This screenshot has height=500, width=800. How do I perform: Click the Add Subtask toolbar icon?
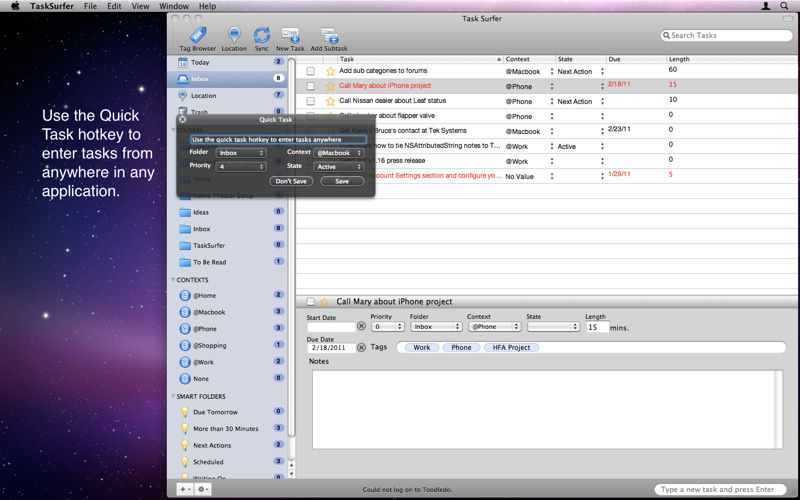(x=330, y=35)
